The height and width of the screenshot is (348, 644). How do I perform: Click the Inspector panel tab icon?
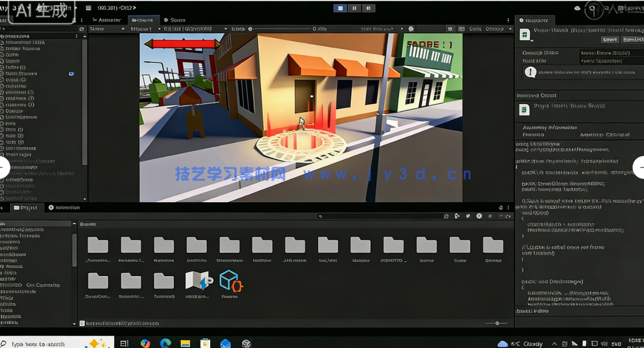[521, 19]
